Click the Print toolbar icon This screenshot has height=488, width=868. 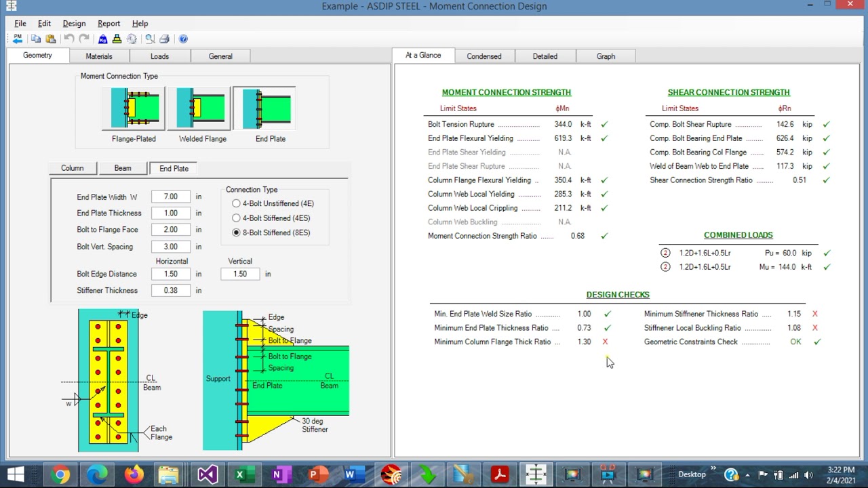coord(164,39)
